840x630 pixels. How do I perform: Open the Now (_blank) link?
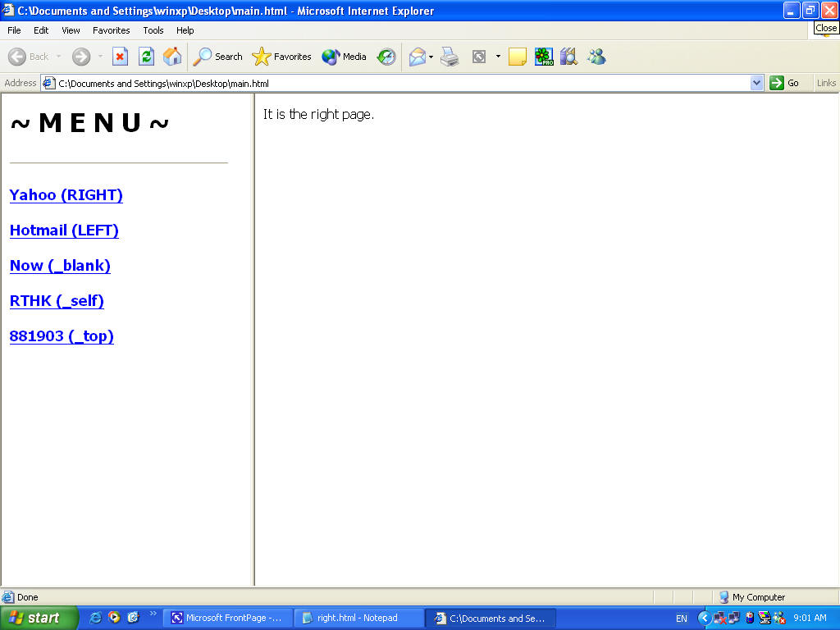click(x=60, y=266)
